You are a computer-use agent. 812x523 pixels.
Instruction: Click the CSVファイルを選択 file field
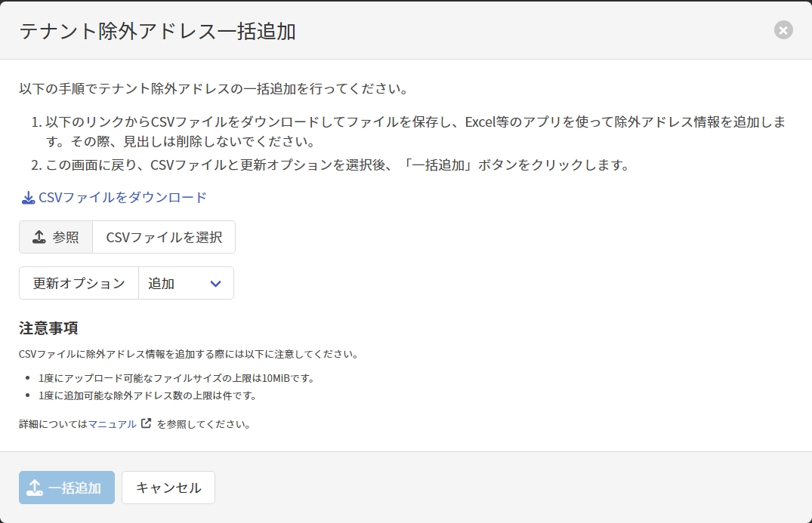(164, 237)
